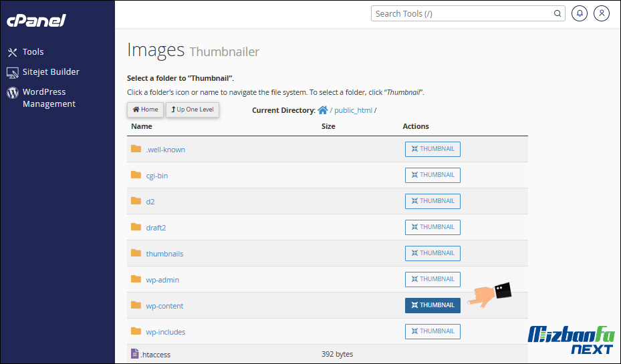Open the wp-admin folder icon
The image size is (621, 364).
click(136, 279)
